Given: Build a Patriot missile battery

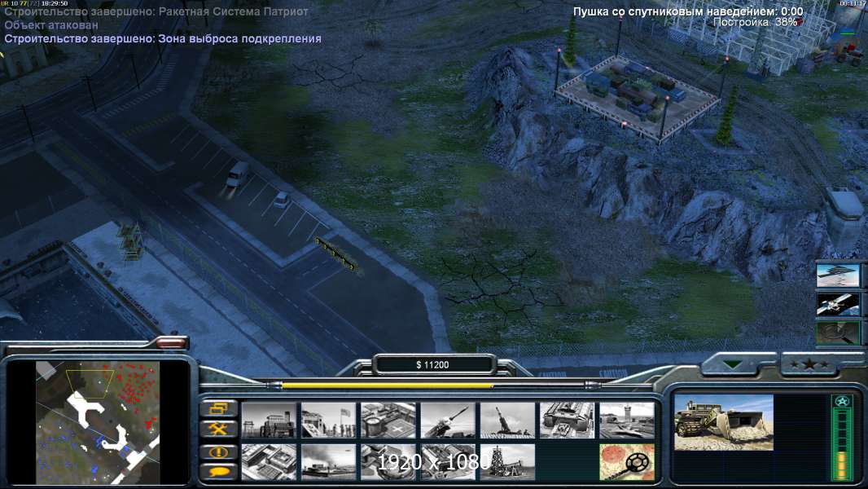Looking at the screenshot, I should tap(448, 421).
